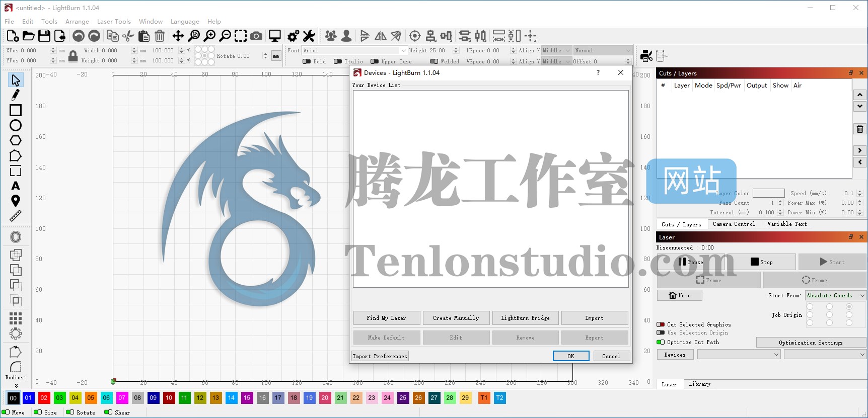Open the Laser Tools menu
The image size is (868, 418).
[x=114, y=21]
